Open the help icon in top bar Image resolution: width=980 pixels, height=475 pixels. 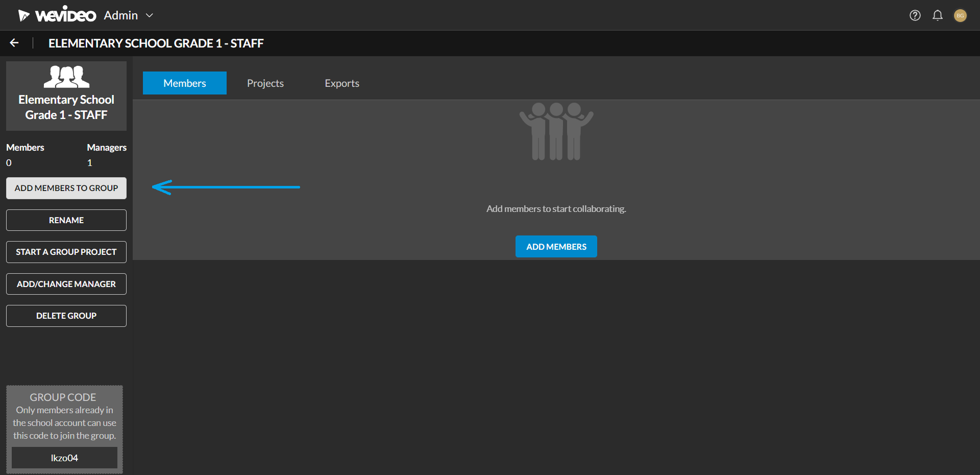(914, 15)
